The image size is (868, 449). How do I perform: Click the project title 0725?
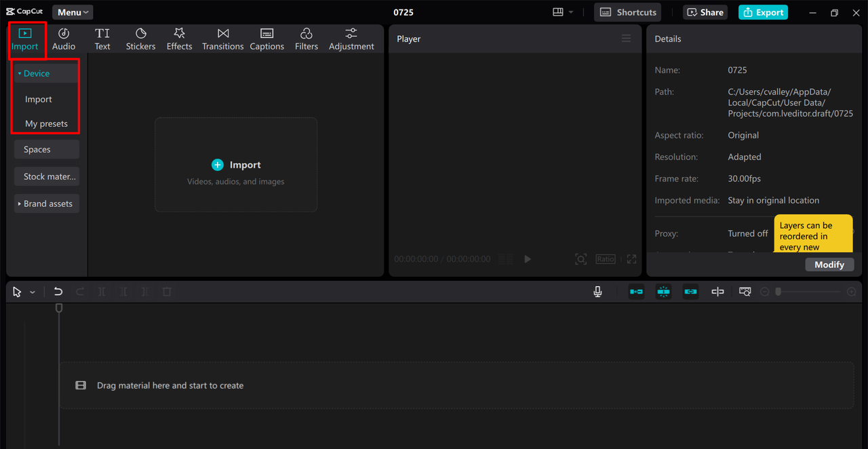point(403,12)
